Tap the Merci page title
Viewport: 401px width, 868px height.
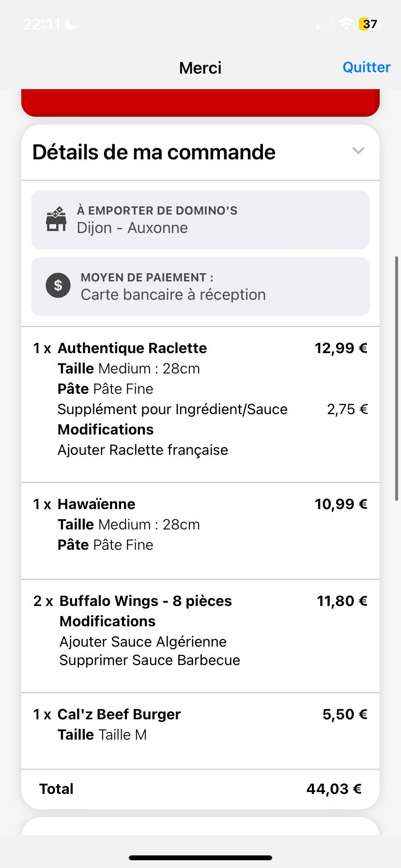click(200, 68)
